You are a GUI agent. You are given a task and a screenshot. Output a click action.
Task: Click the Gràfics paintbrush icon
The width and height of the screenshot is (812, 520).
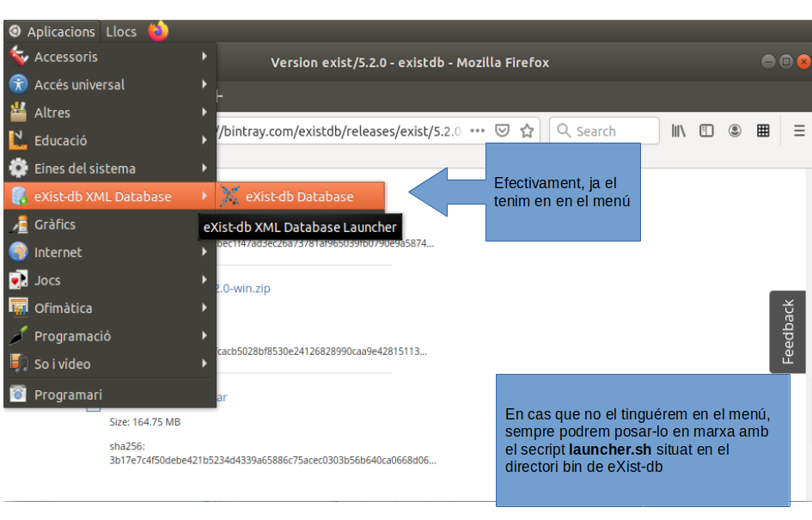pyautogui.click(x=19, y=224)
